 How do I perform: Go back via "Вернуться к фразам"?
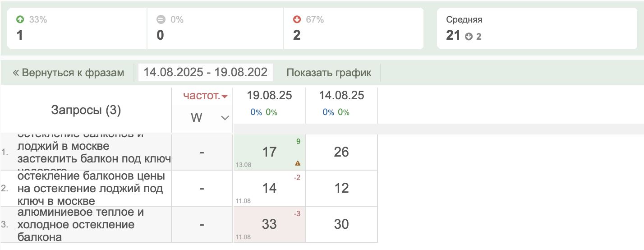(68, 73)
